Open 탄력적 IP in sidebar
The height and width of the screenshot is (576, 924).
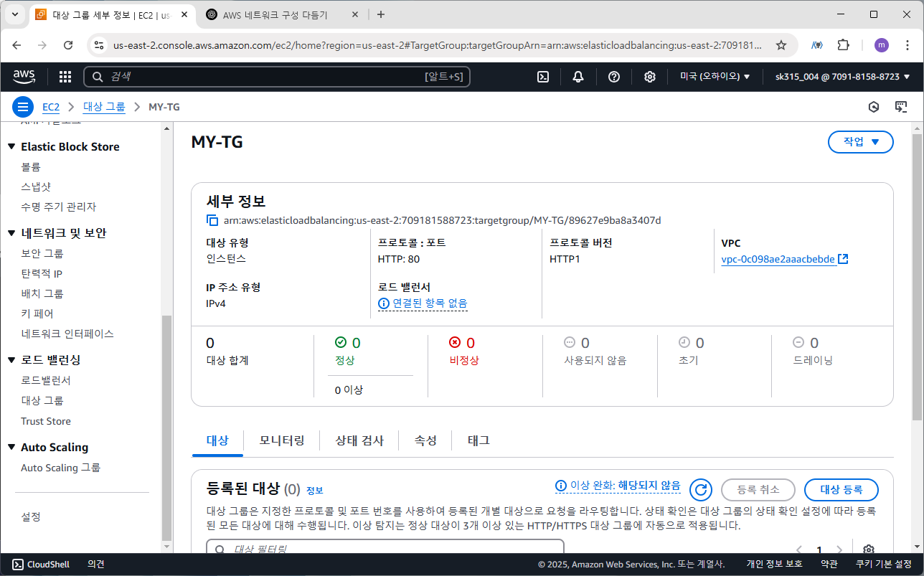[42, 273]
